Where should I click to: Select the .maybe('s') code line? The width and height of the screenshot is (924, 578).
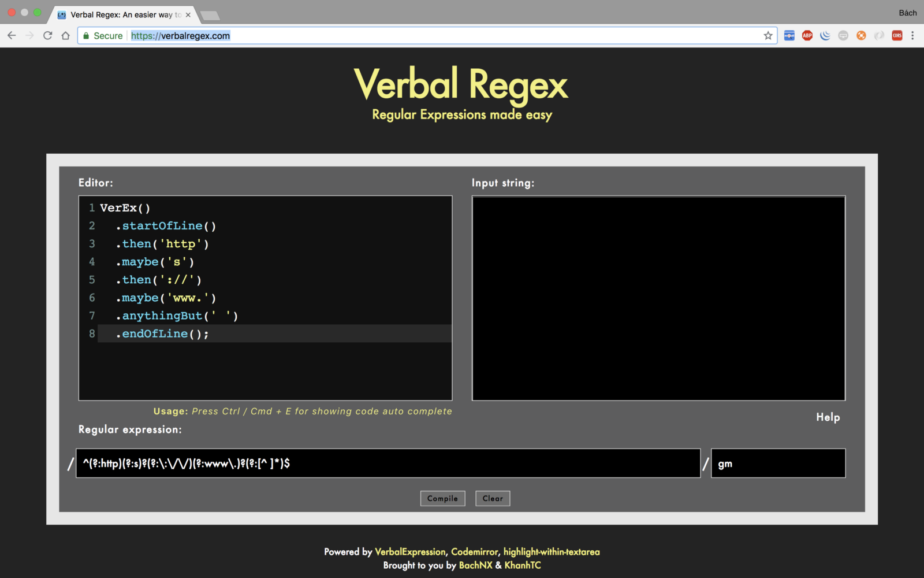(x=155, y=262)
